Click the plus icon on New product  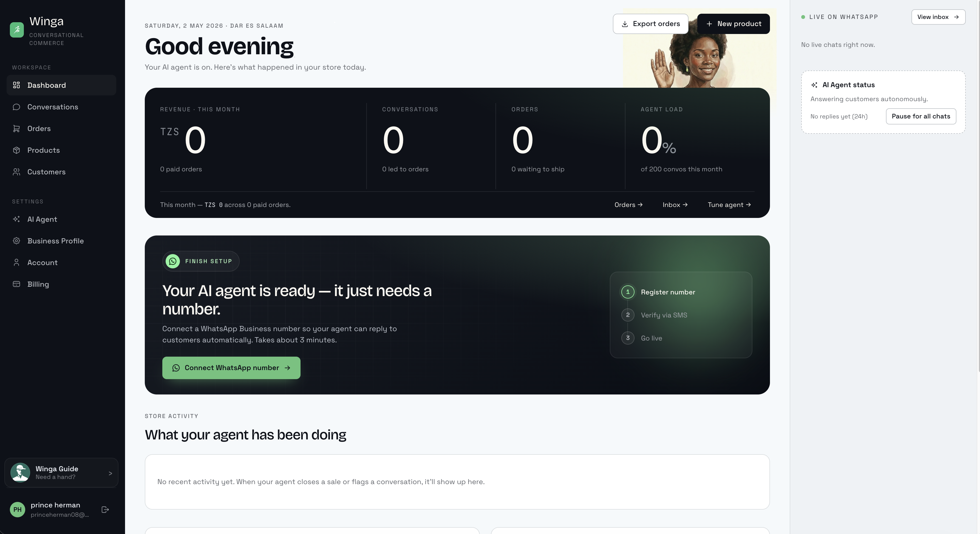point(709,24)
